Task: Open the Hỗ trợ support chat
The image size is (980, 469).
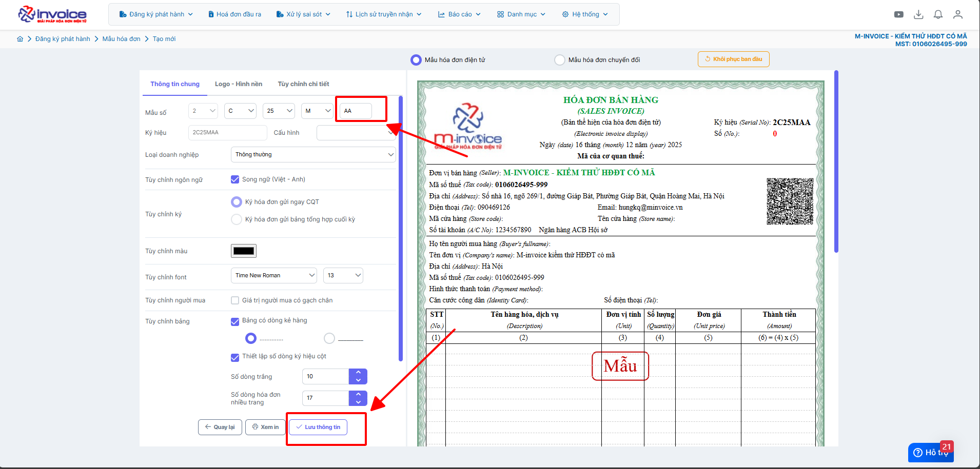Action: 930,452
